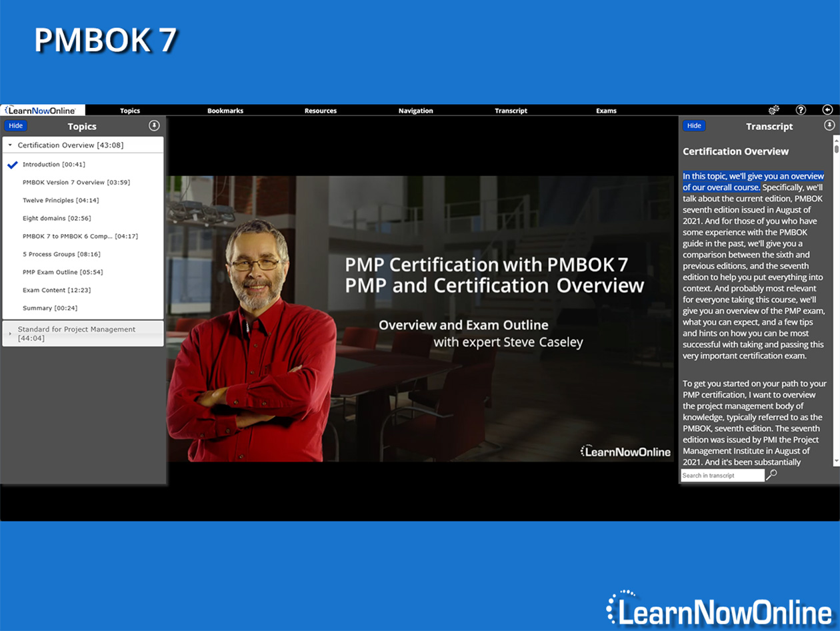Open the Topics menu

tap(130, 111)
